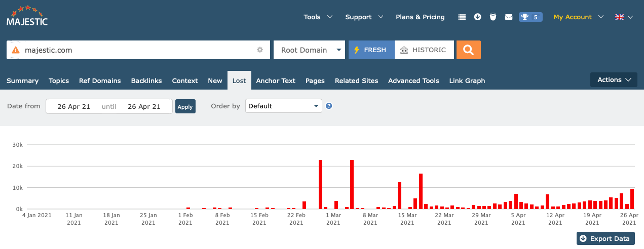Click the Majestic logo
The image size is (644, 249).
coord(27,16)
